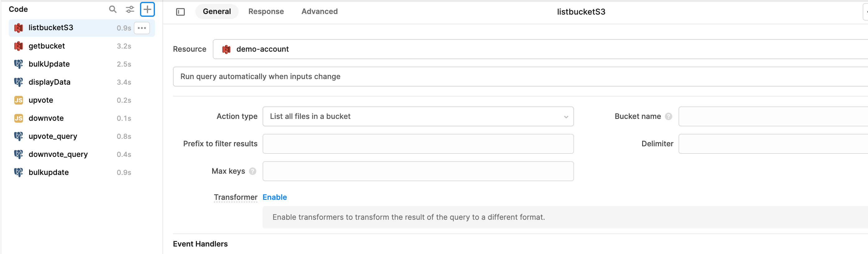The height and width of the screenshot is (254, 868).
Task: Click the search icon in Code panel
Action: [x=113, y=9]
